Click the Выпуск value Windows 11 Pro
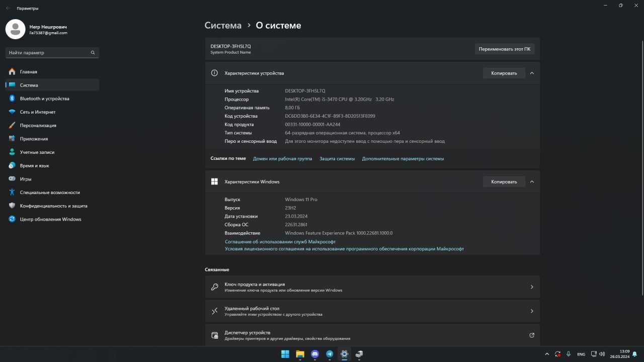644x362 pixels. click(301, 200)
